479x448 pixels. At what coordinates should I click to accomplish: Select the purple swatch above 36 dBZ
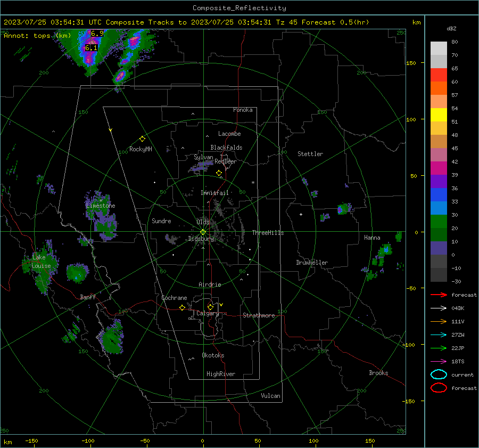pyautogui.click(x=439, y=181)
